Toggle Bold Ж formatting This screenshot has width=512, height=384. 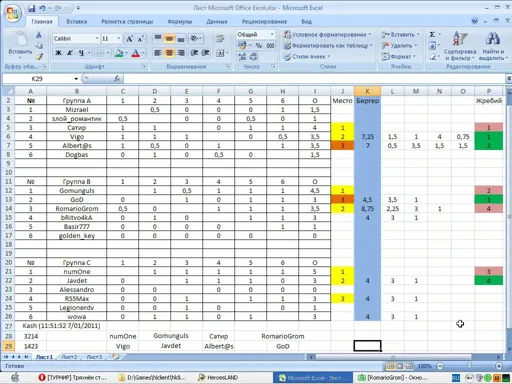58,53
